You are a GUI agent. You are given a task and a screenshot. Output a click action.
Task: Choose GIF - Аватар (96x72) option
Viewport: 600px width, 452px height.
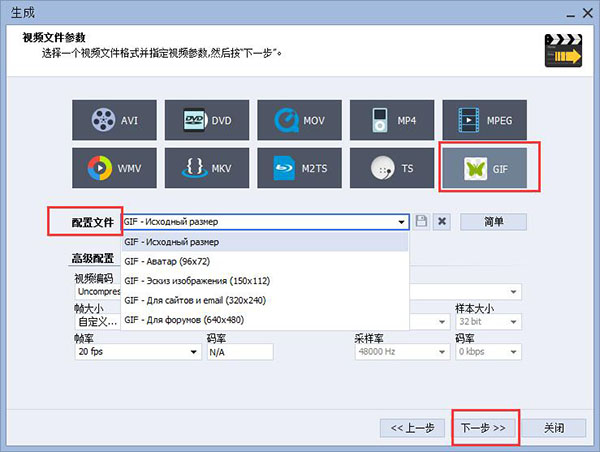click(x=265, y=261)
